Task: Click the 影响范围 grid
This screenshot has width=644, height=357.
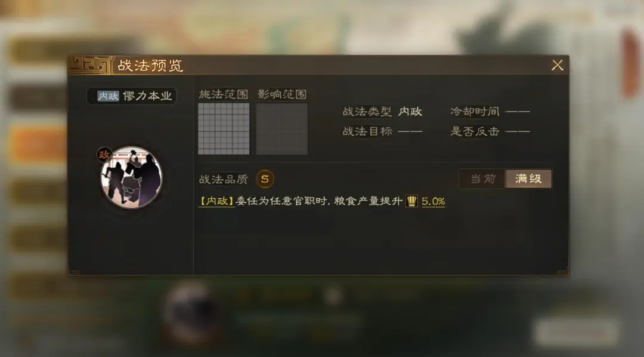Action: 282,129
